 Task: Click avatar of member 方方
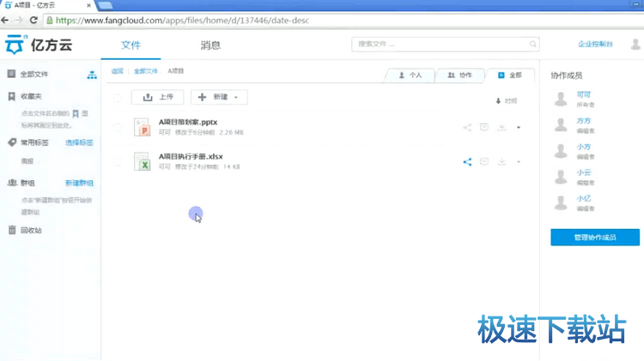click(x=561, y=124)
